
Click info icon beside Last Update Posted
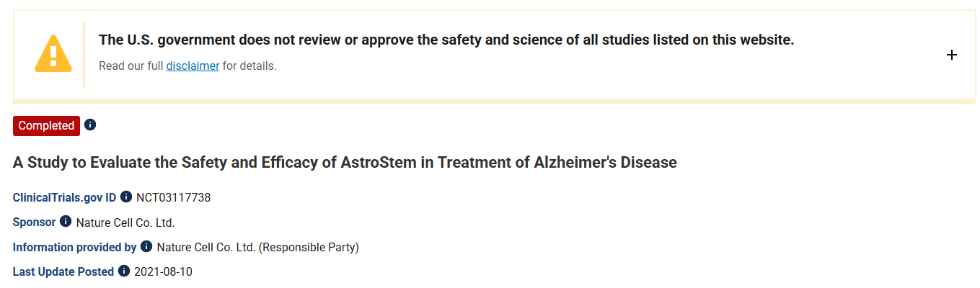click(124, 271)
